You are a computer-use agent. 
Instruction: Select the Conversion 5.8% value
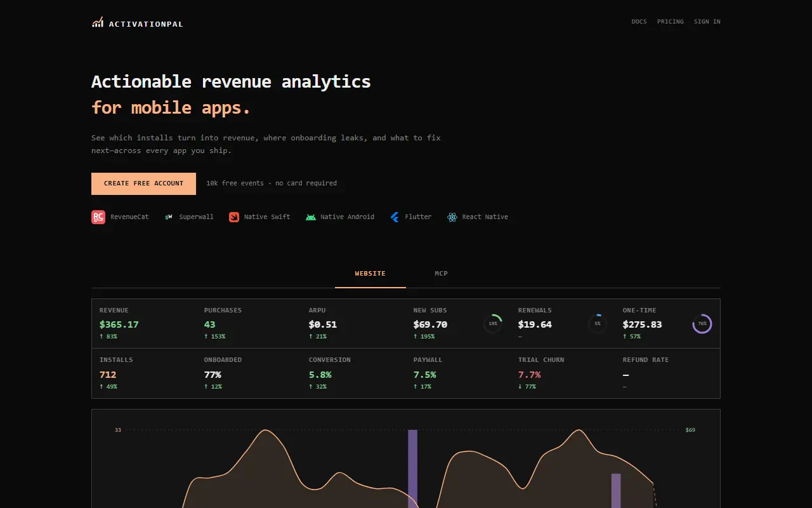[320, 375]
